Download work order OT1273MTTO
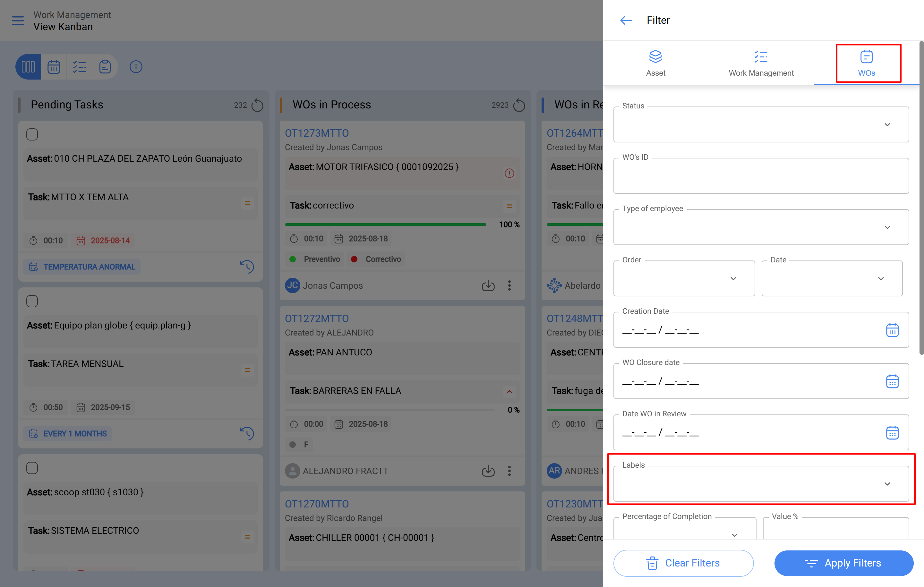This screenshot has width=924, height=587. click(488, 285)
